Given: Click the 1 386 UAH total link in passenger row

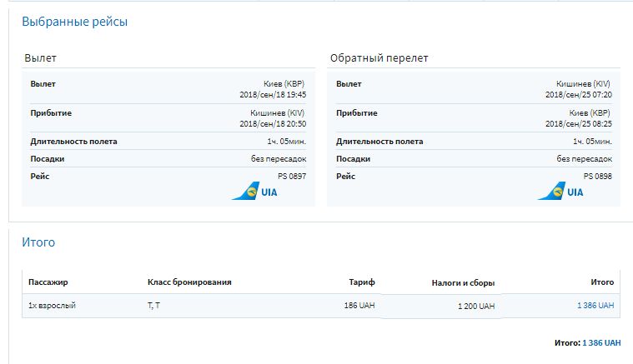Looking at the screenshot, I should tap(595, 306).
